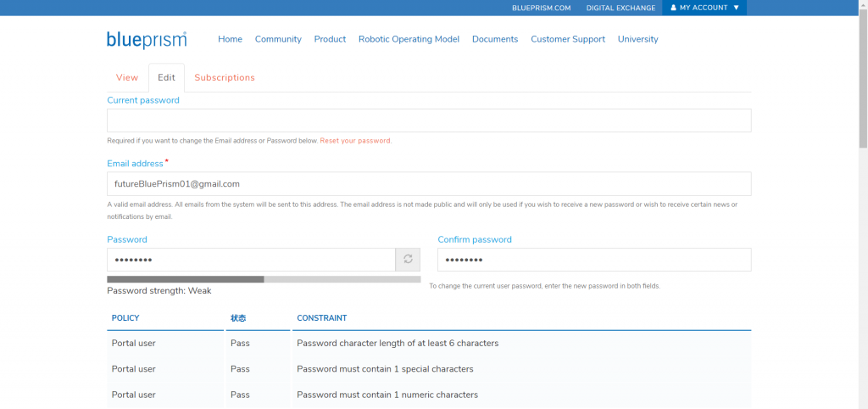The image size is (868, 409).
Task: Expand the My Account dropdown arrow
Action: (737, 8)
